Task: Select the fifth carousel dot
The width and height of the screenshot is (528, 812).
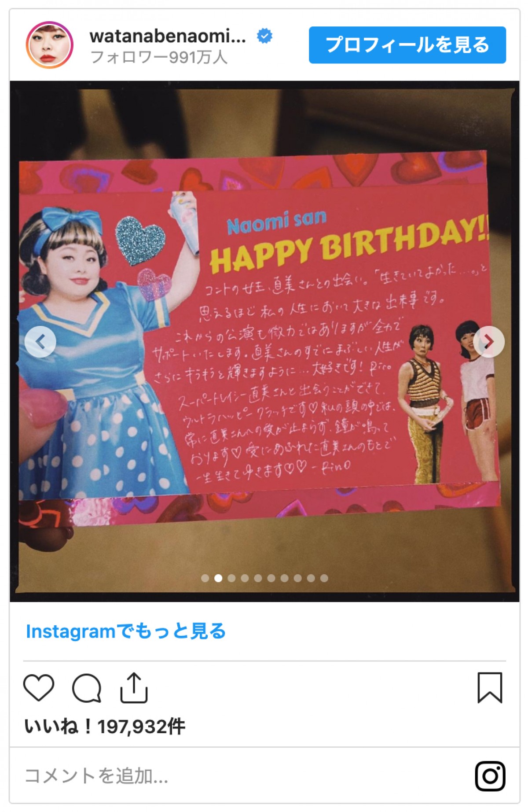Action: pyautogui.click(x=258, y=578)
